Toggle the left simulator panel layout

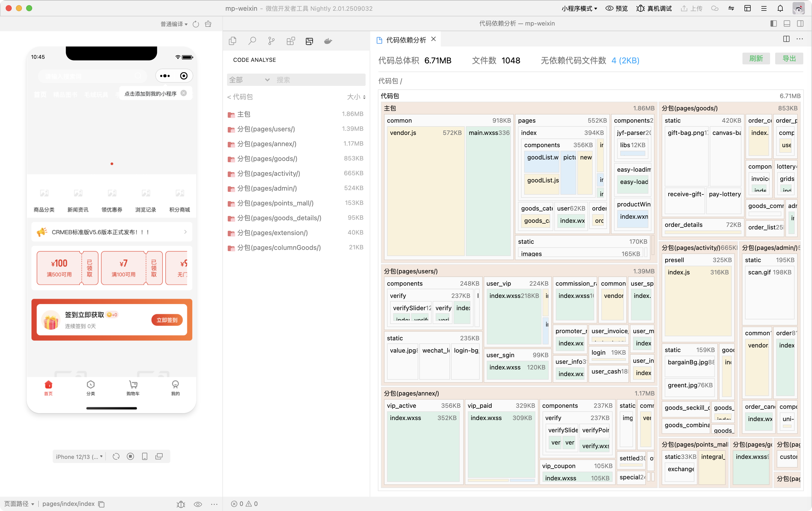coord(774,24)
